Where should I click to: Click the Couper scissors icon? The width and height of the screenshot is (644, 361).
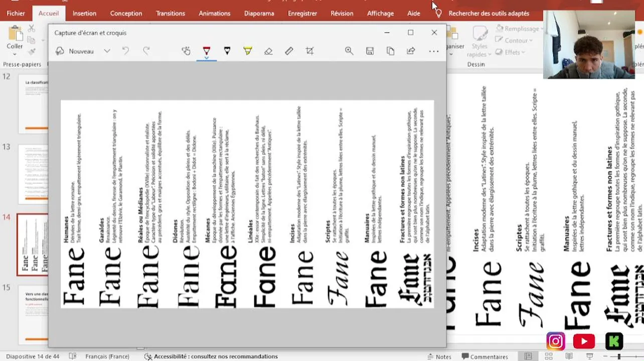click(x=32, y=29)
